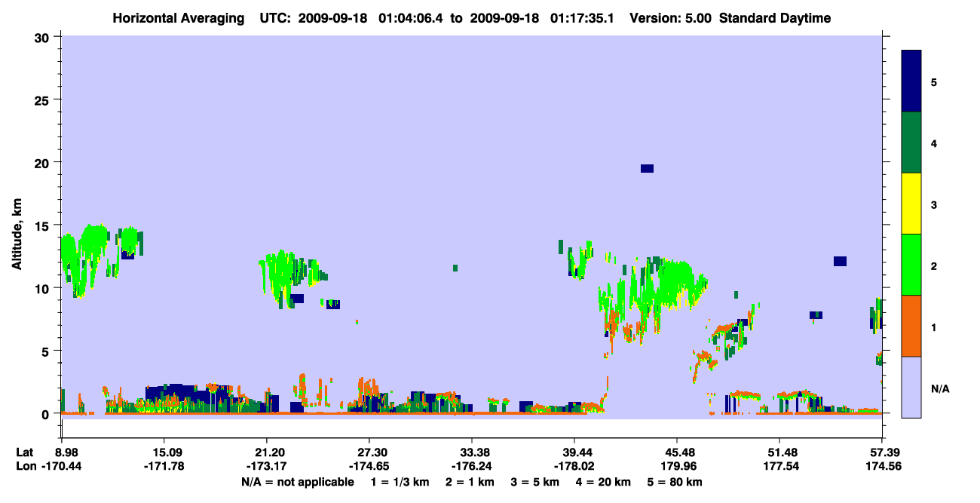Click the 30 km altitude tick label
980x503 pixels.
pos(43,36)
